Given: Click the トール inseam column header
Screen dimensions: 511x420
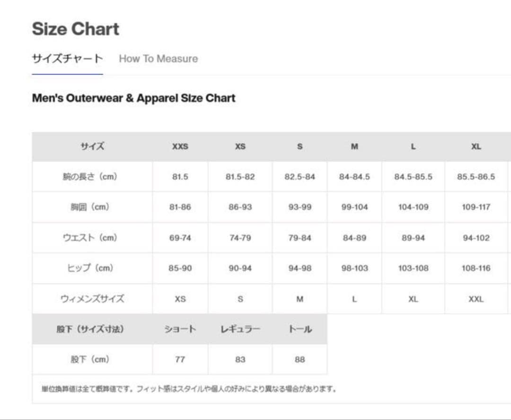Looking at the screenshot, I should pyautogui.click(x=300, y=329).
